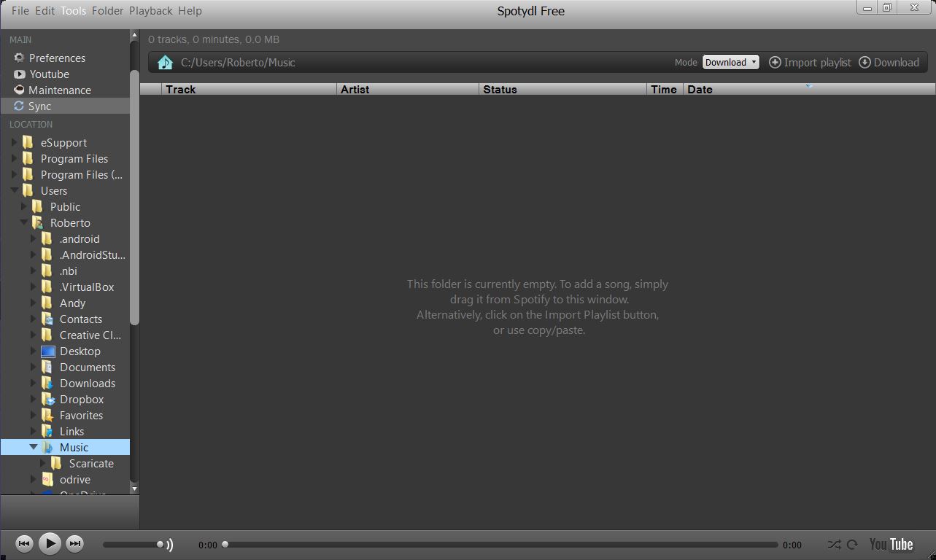
Task: Expand the eSupport folder
Action: (x=15, y=142)
